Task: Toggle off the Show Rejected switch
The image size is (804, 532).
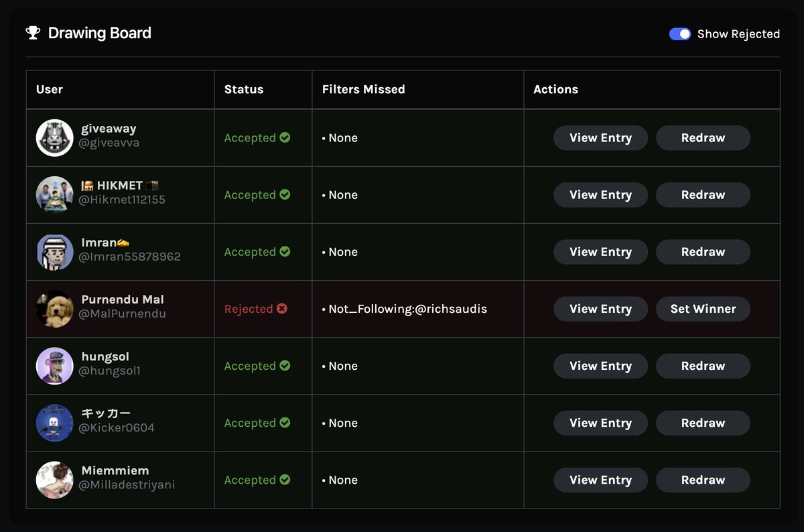Action: [x=679, y=33]
